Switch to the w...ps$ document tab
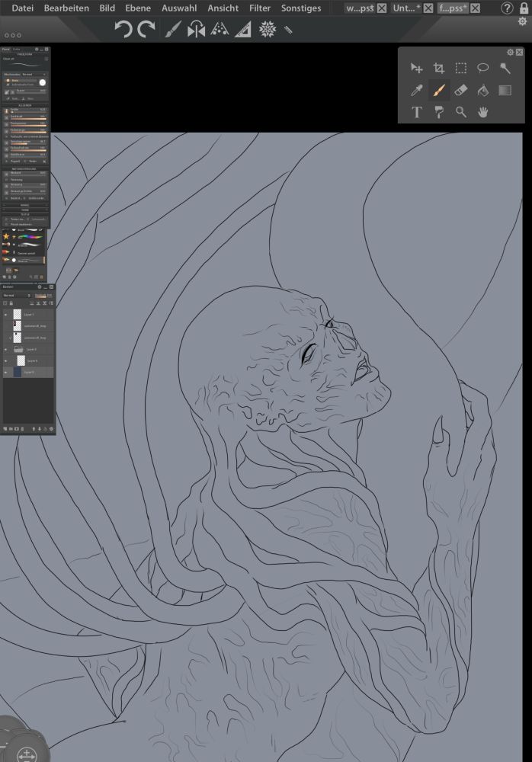The width and height of the screenshot is (532, 762). pyautogui.click(x=360, y=8)
